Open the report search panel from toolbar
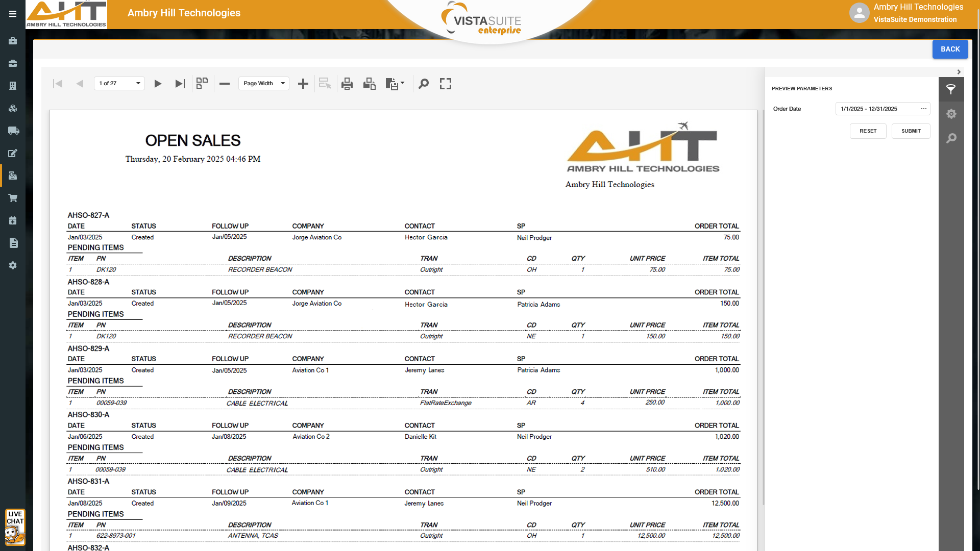 (x=424, y=84)
